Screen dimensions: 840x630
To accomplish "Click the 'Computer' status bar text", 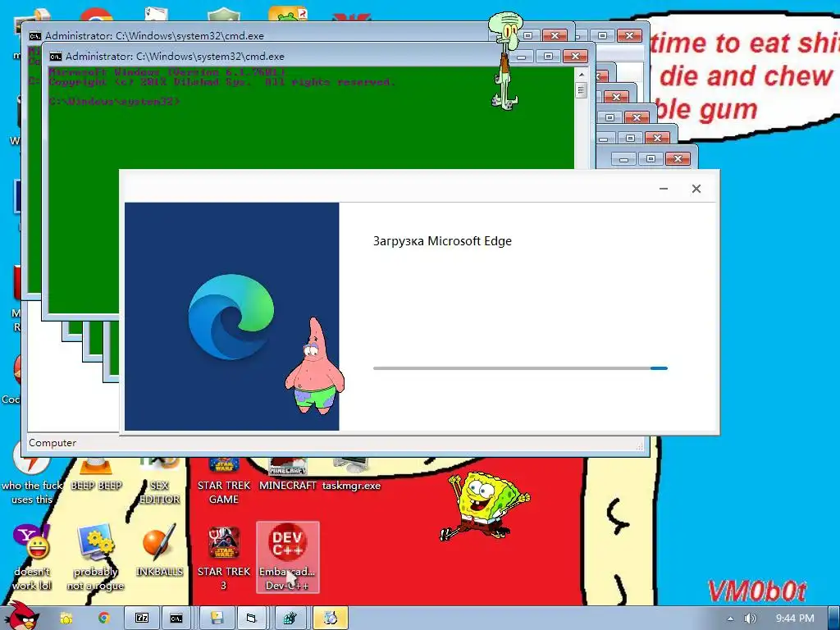I will [x=52, y=443].
